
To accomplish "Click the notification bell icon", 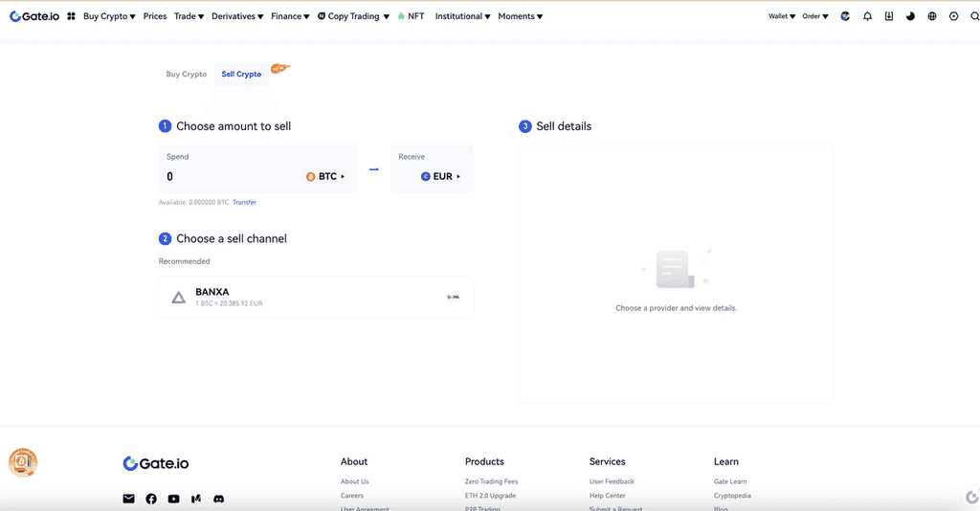I will tap(867, 16).
